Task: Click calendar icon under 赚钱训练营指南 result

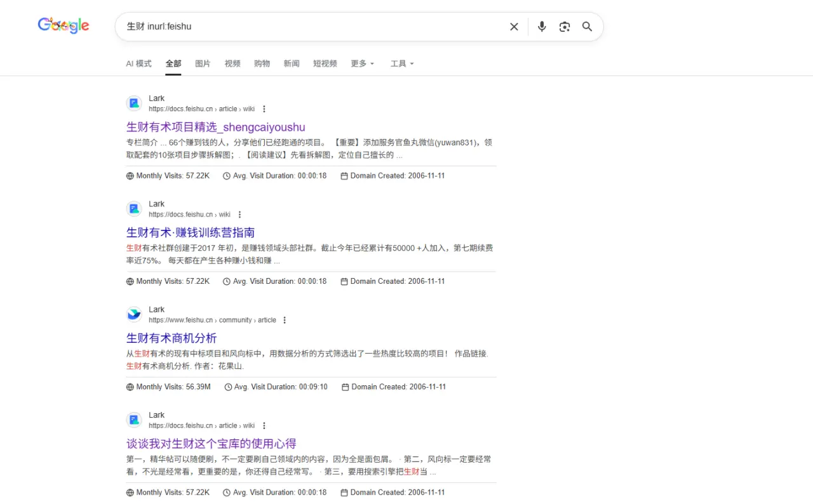Action: [344, 281]
